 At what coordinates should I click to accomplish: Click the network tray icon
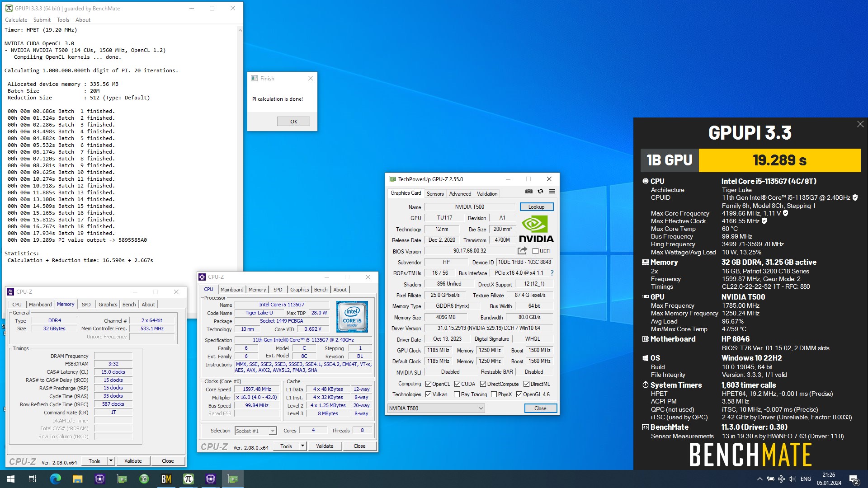[781, 479]
